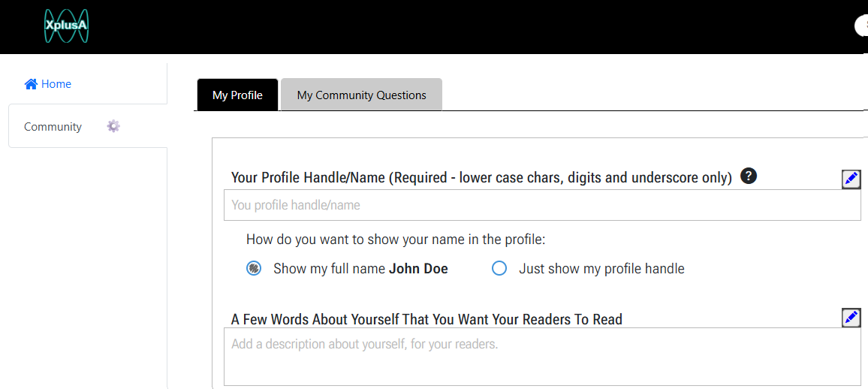Click the 'How do you want to show your name' text
Screen dimensions: 868x389
pos(395,240)
